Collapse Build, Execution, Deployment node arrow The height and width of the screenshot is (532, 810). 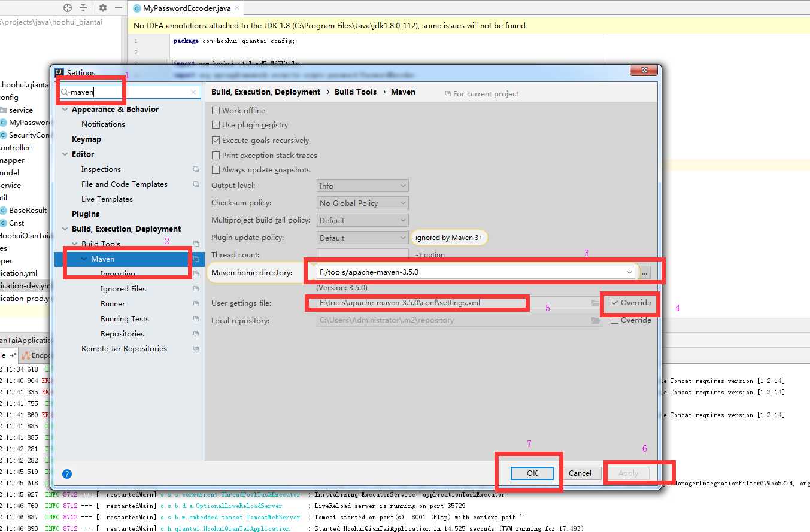click(65, 229)
